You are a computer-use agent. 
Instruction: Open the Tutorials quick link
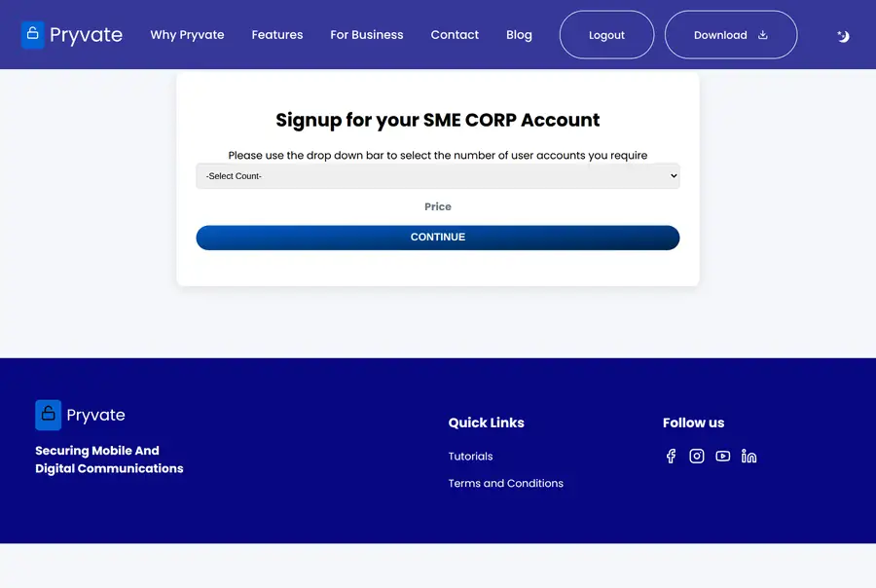[x=470, y=457]
